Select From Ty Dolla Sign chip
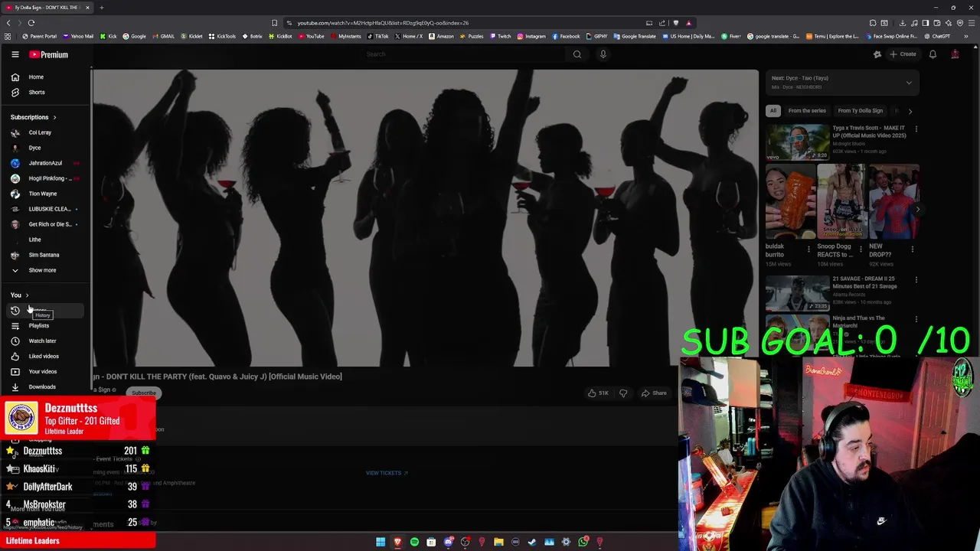Screen dimensions: 980x551 (x=860, y=111)
